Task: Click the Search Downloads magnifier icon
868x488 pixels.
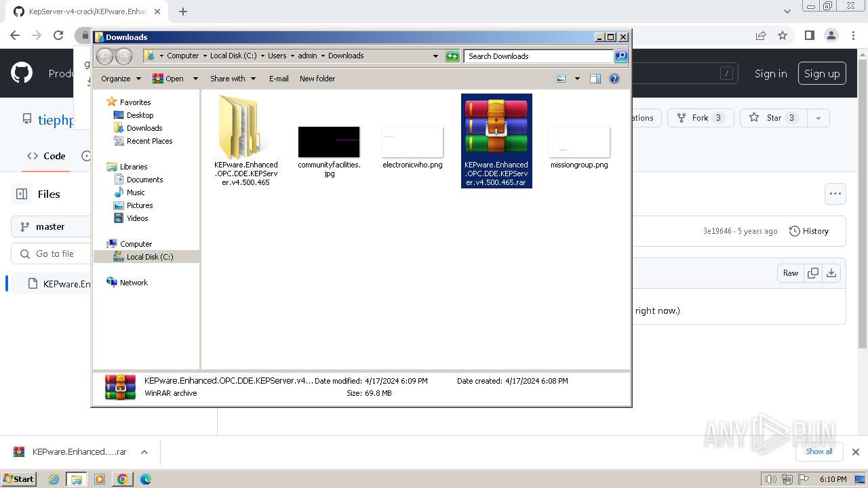Action: 621,56
